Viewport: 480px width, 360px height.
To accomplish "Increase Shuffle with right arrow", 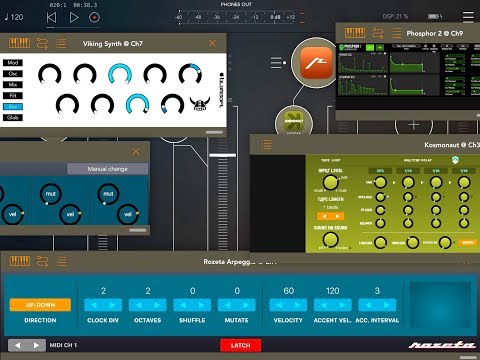I will click(x=202, y=305).
